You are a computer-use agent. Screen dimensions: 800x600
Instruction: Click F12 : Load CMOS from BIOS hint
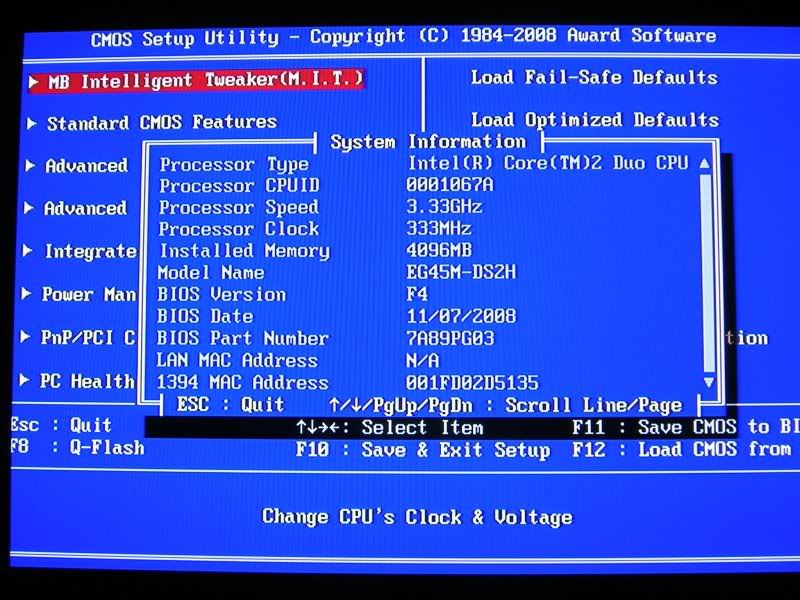point(682,449)
